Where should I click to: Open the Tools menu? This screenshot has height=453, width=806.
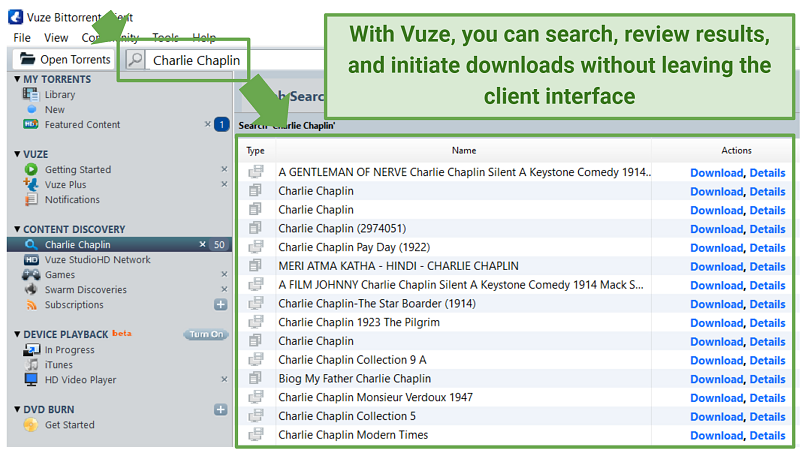tap(165, 38)
